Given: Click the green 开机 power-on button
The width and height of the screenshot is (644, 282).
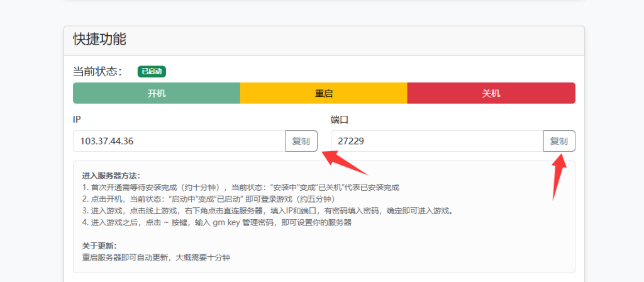Looking at the screenshot, I should click(x=157, y=93).
